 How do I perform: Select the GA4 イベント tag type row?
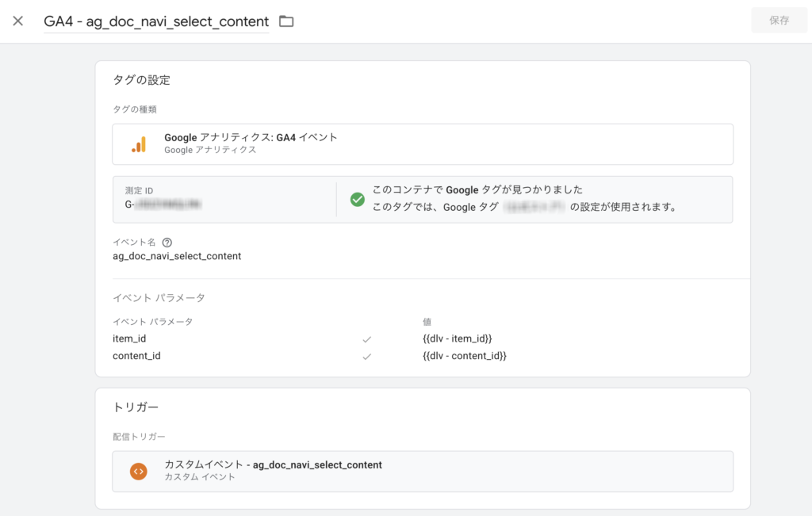click(422, 143)
